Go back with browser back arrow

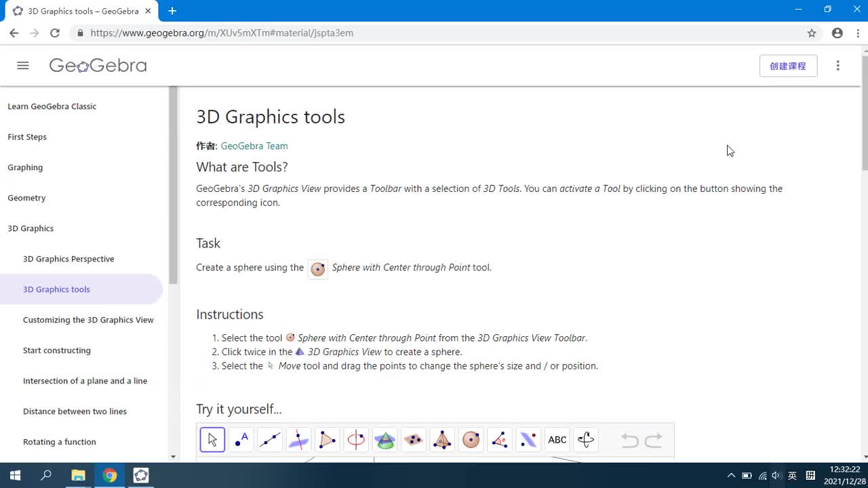(x=14, y=33)
